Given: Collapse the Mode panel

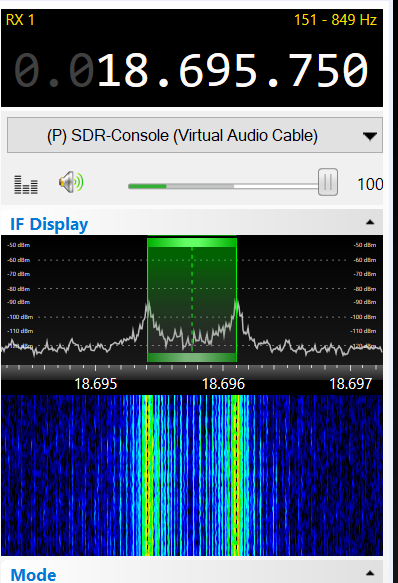Looking at the screenshot, I should (370, 573).
